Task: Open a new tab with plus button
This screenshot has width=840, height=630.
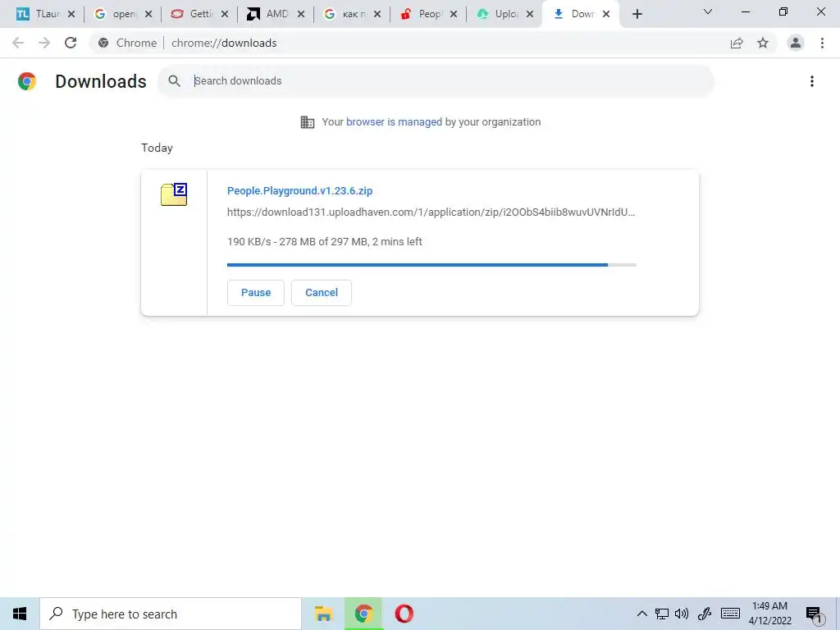Action: click(637, 14)
